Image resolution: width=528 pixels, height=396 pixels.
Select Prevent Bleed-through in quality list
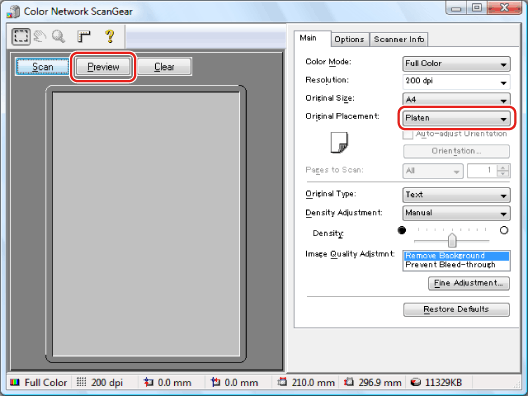[x=456, y=265]
